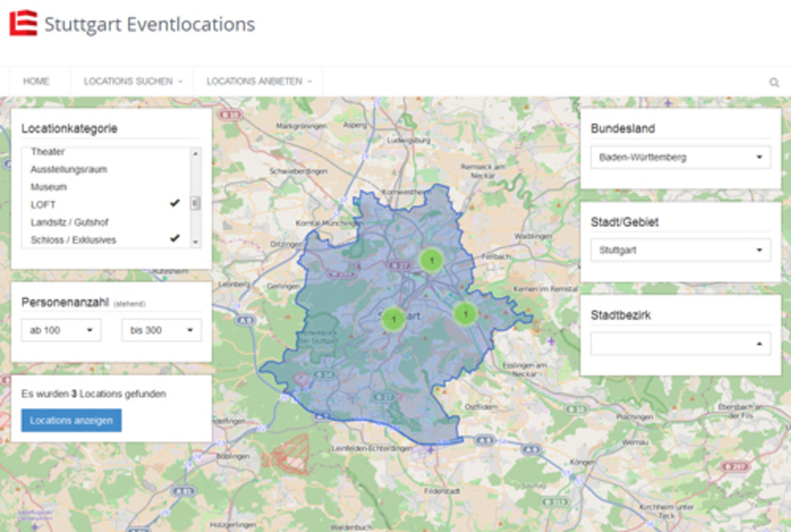Go to the Home page link
This screenshot has width=791, height=532.
pyautogui.click(x=36, y=81)
